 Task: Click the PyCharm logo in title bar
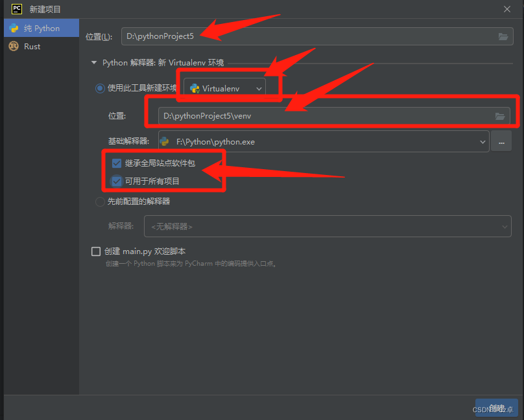(17, 9)
